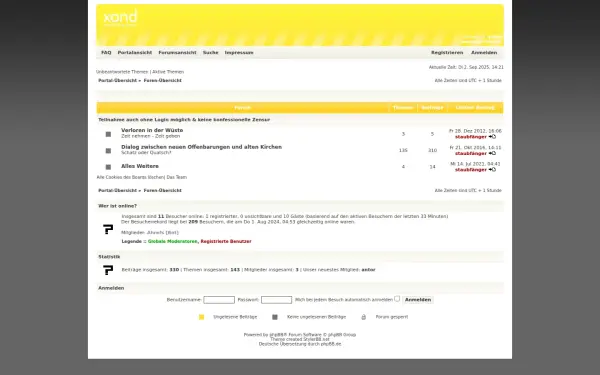Switch to Forumsansicht in the navigation bar

click(177, 52)
